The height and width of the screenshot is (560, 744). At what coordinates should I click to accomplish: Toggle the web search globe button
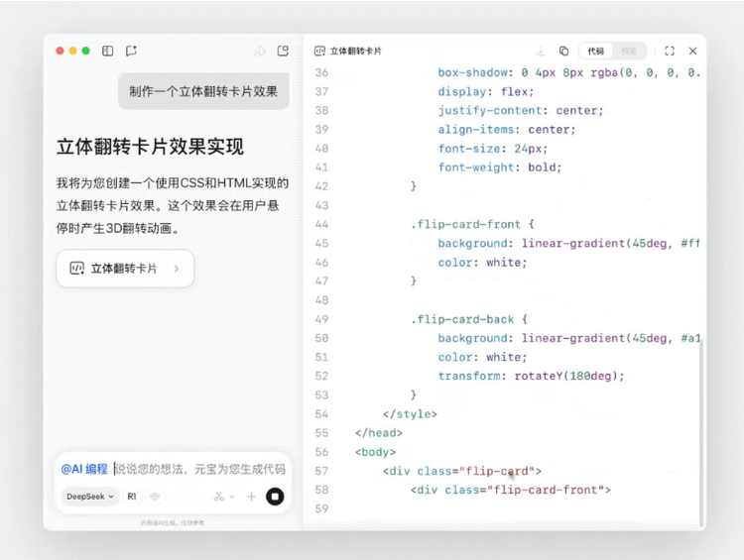[x=155, y=497]
